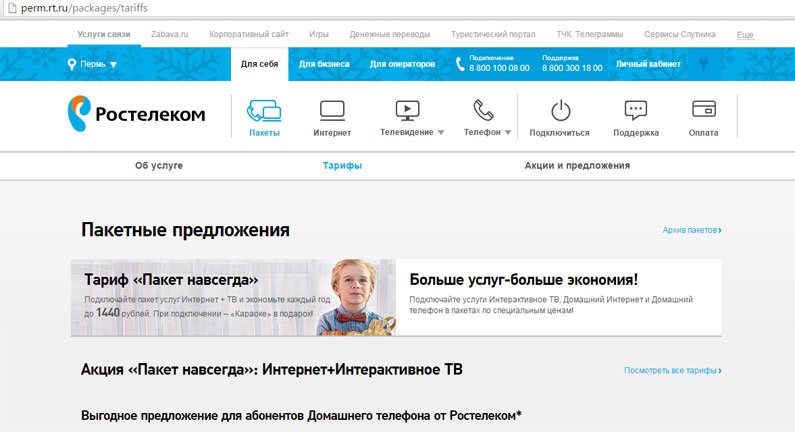Viewport: 795px width, 432px height.
Task: Open the Поддержка chat bubble icon
Action: coord(635,111)
